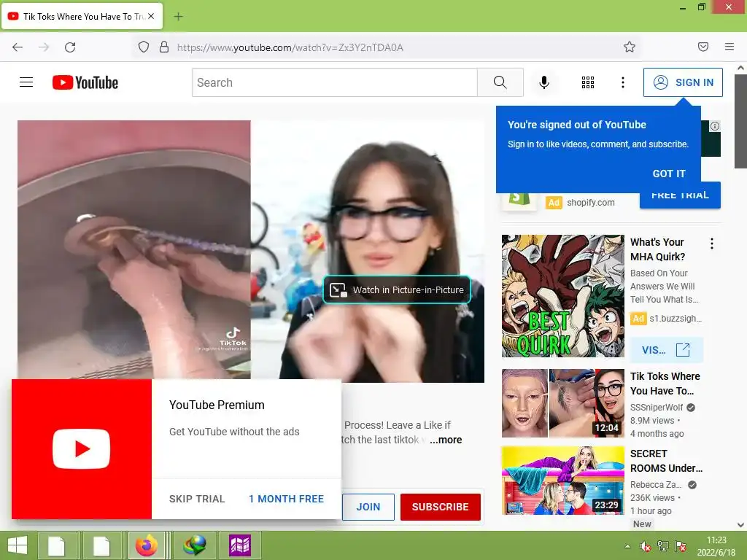747x560 pixels.
Task: Go to YouTube home via logo
Action: tap(85, 82)
